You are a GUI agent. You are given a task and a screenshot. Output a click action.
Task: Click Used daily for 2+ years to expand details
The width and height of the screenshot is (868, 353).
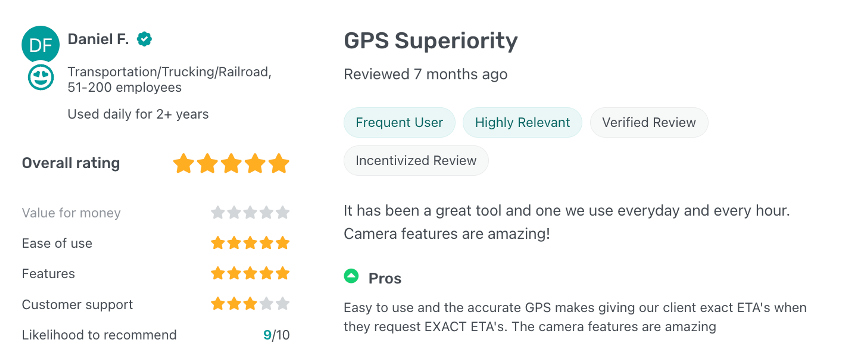click(138, 114)
